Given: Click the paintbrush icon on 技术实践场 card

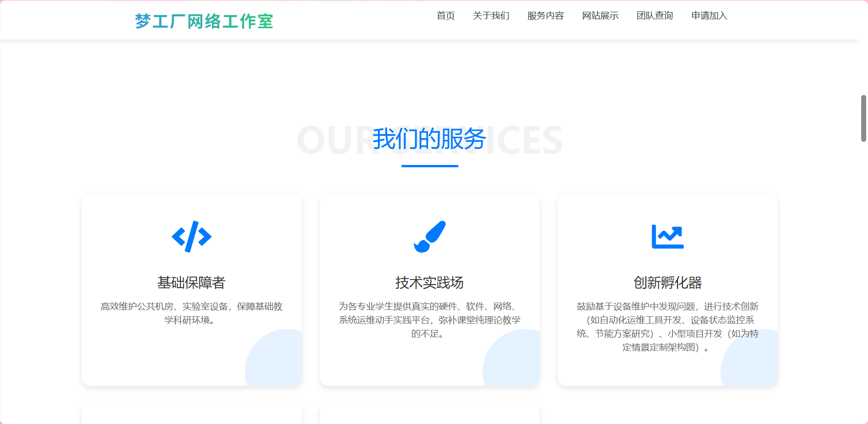Looking at the screenshot, I should coord(429,236).
